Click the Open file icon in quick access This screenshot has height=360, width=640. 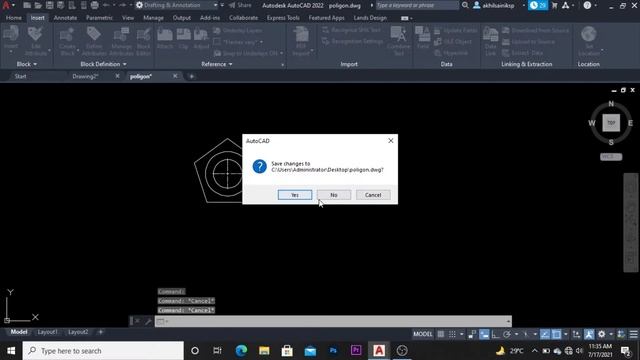38,5
